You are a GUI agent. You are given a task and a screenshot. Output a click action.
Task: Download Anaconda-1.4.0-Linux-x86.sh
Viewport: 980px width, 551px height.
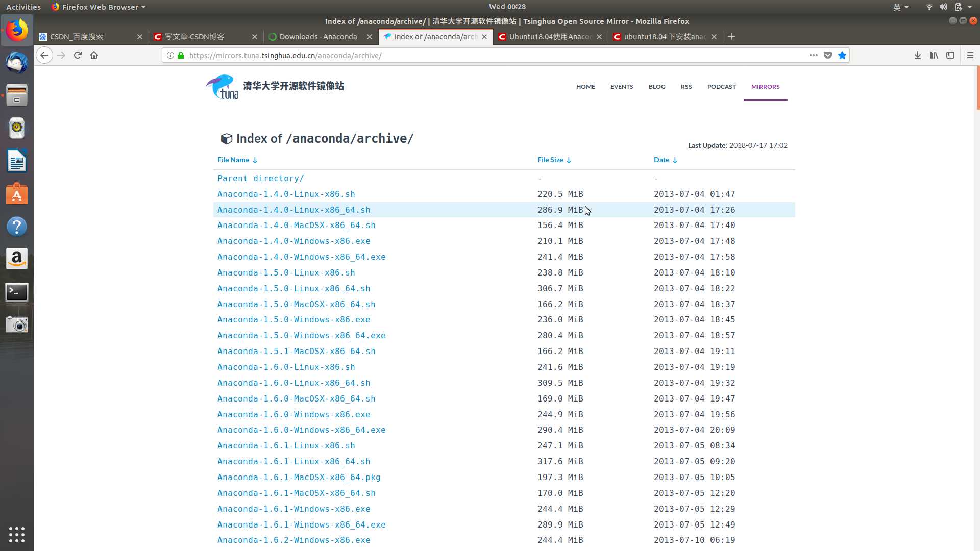tap(286, 194)
